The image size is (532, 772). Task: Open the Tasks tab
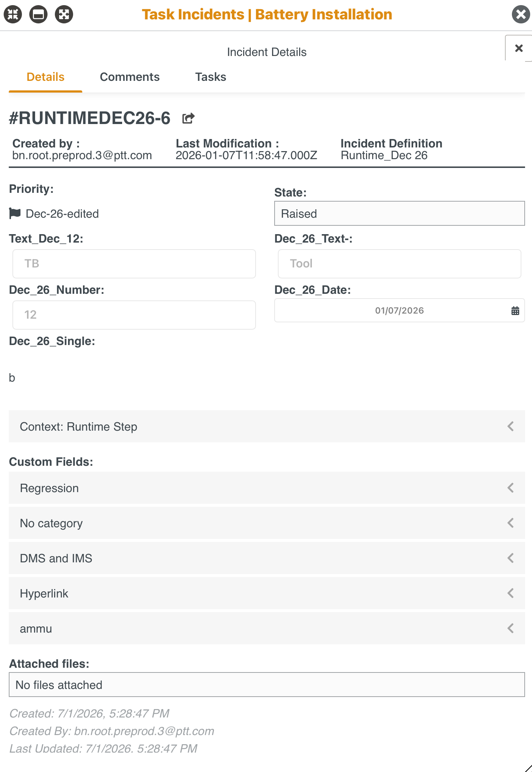[x=210, y=77]
